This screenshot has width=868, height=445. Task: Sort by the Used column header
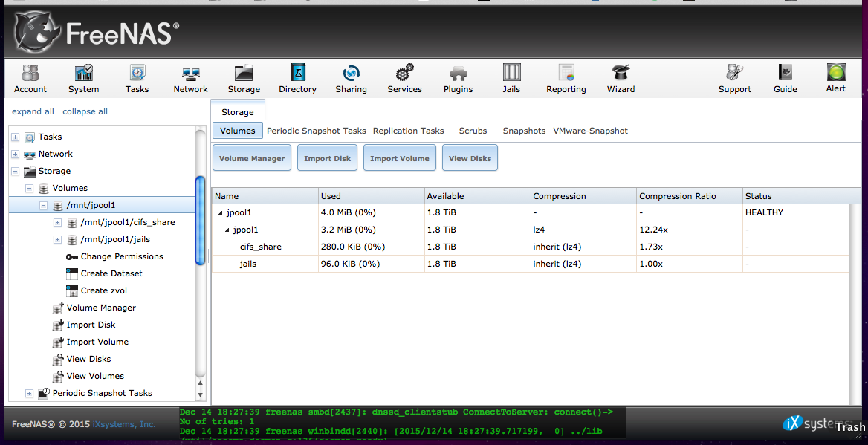(x=371, y=196)
